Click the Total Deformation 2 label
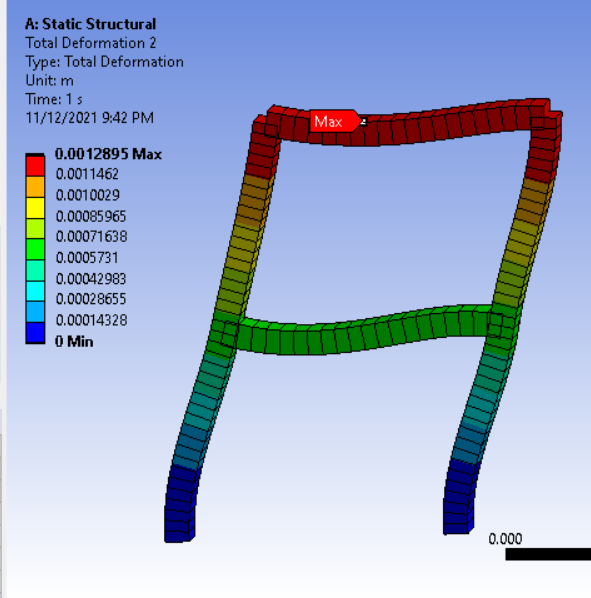 pos(91,43)
